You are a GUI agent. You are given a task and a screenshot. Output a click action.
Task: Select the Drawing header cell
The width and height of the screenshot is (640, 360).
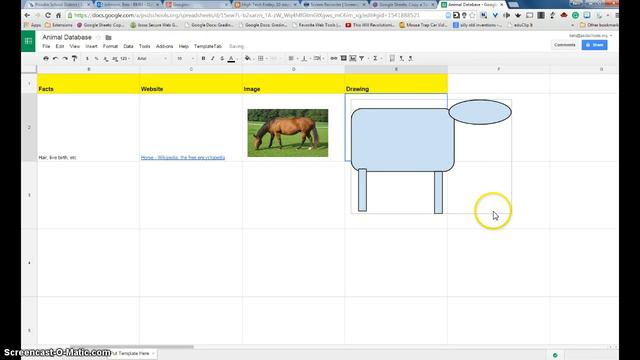396,84
